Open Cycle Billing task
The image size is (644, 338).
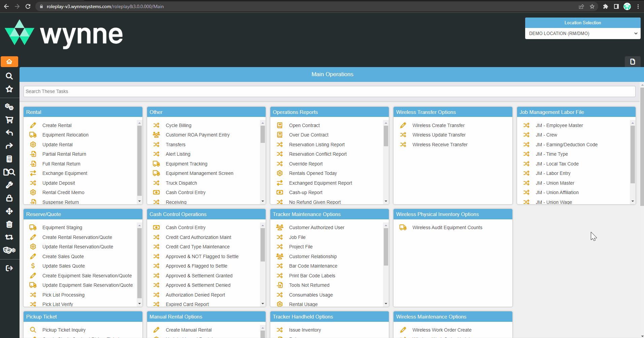pyautogui.click(x=178, y=125)
